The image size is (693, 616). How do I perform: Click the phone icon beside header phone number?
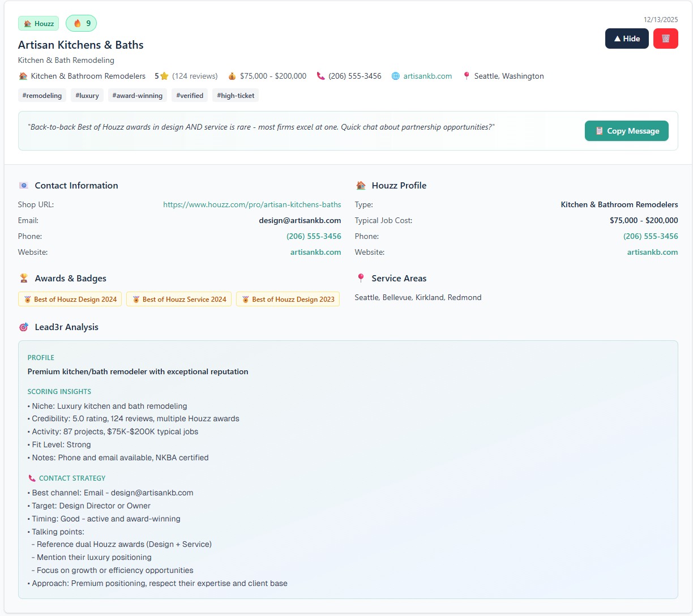click(320, 76)
